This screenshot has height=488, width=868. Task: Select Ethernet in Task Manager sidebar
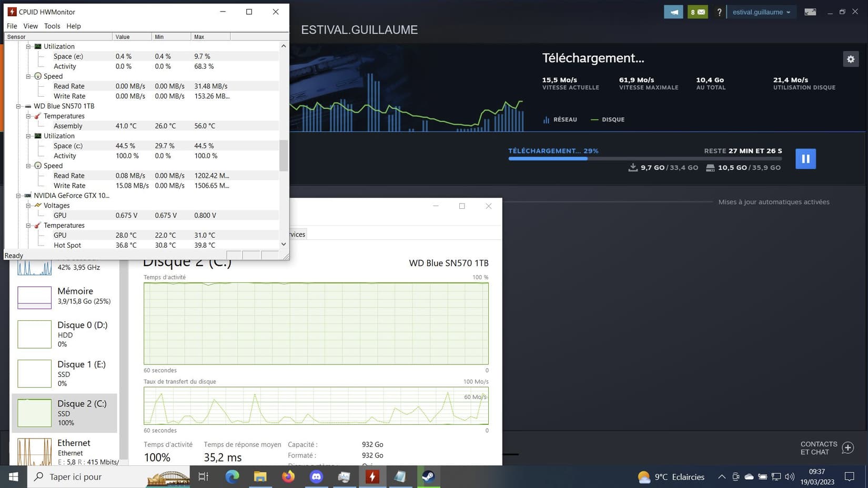pyautogui.click(x=64, y=451)
